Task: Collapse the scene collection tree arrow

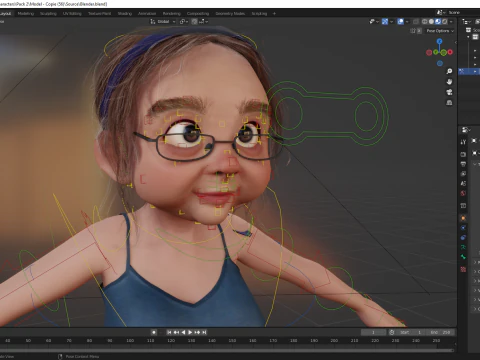Action: click(x=469, y=37)
